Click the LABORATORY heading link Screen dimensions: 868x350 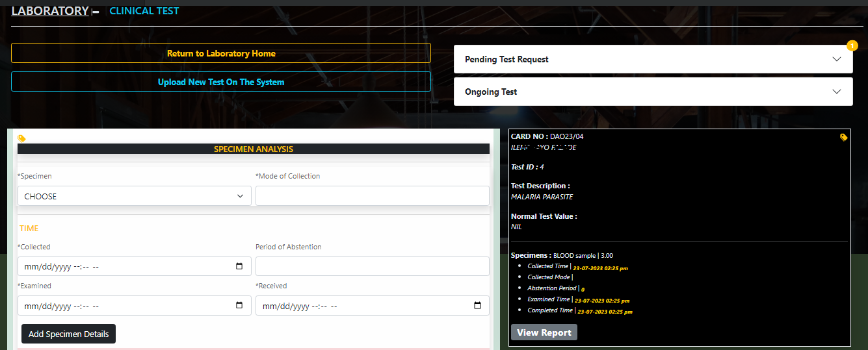(x=50, y=10)
